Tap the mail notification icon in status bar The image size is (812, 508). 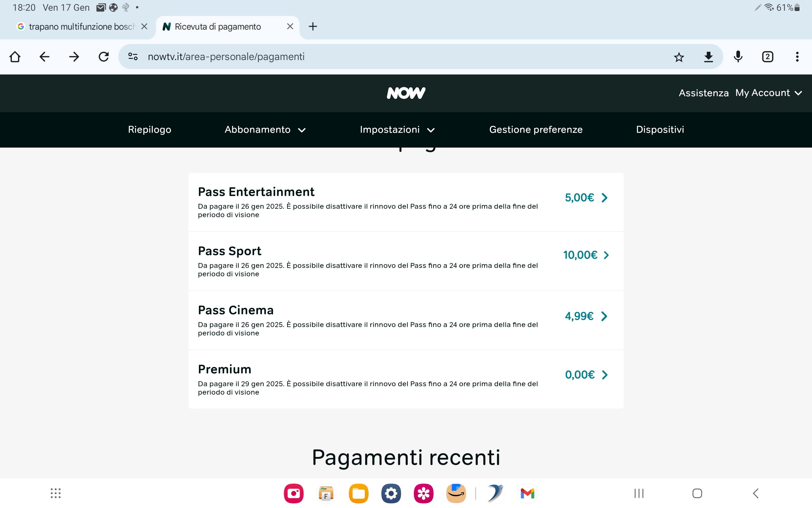[101, 7]
